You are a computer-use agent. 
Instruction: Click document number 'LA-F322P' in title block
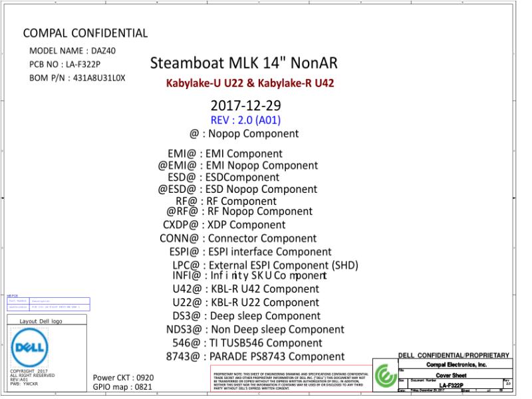click(451, 386)
